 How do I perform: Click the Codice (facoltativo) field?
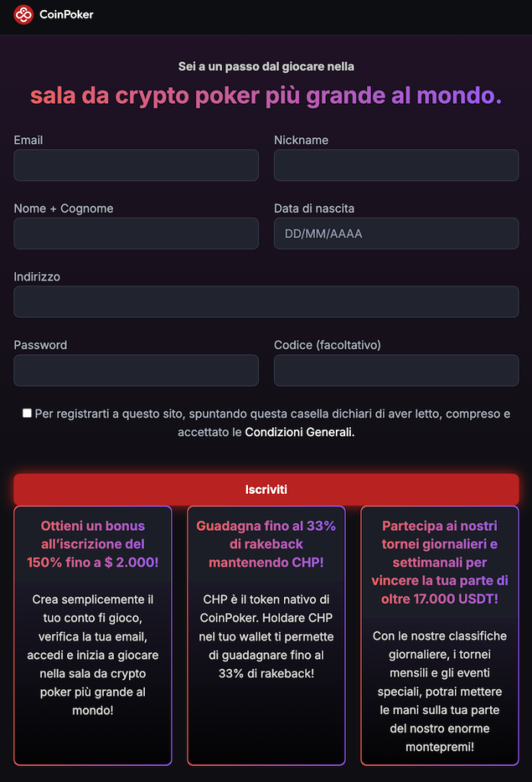coord(395,370)
